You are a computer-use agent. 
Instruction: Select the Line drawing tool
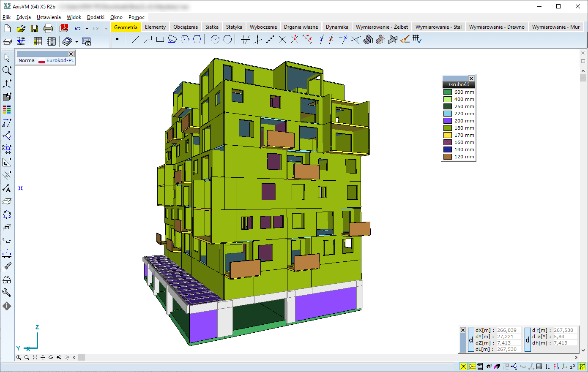[135, 40]
